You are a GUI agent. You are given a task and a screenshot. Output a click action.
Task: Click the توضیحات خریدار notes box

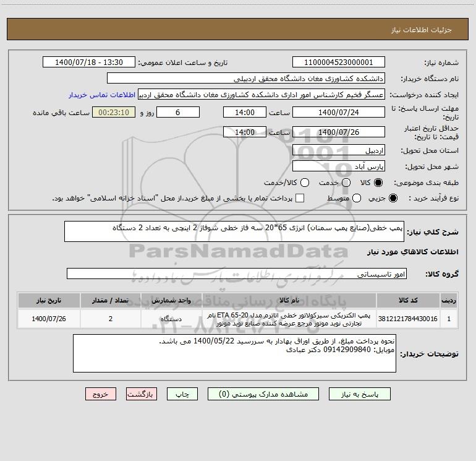click(x=234, y=353)
